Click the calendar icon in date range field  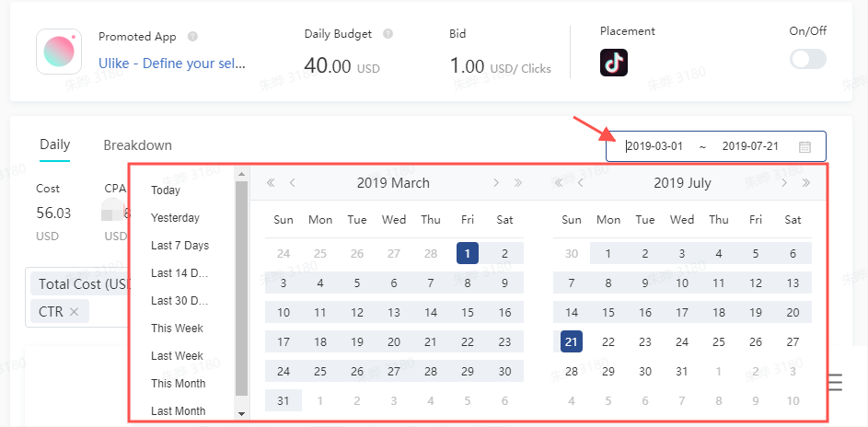804,146
